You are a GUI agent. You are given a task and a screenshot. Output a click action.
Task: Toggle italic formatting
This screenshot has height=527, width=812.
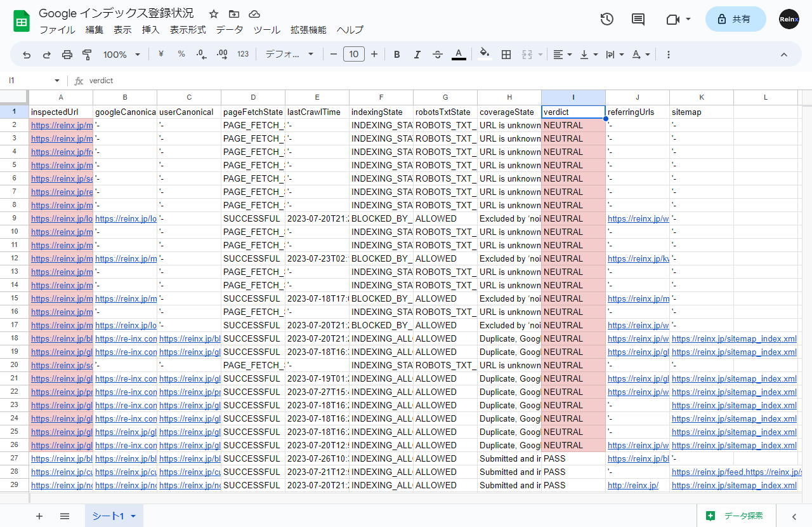point(417,55)
